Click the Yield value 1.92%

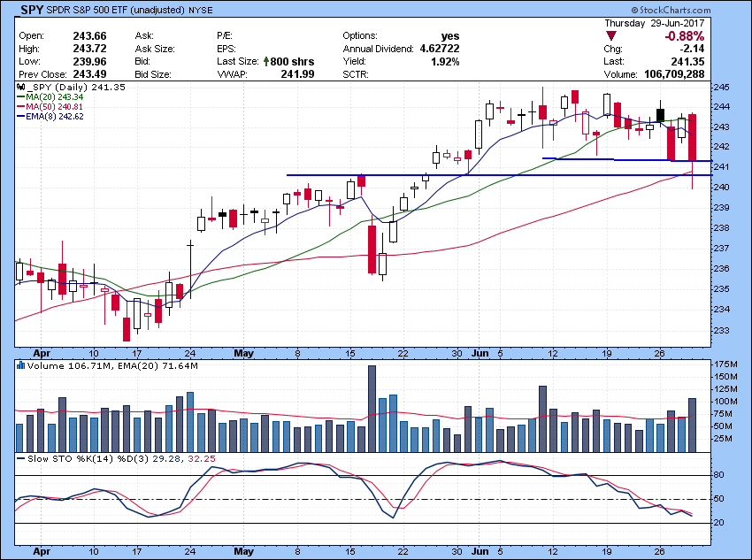coord(445,61)
